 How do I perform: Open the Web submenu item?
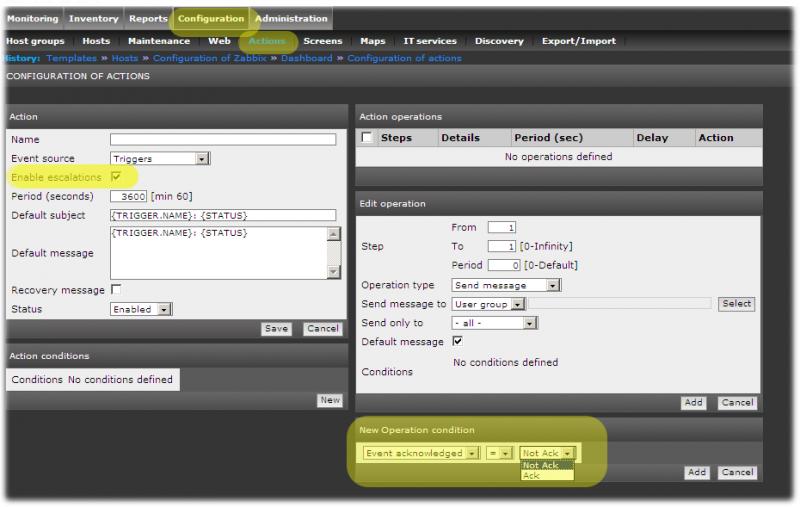219,41
